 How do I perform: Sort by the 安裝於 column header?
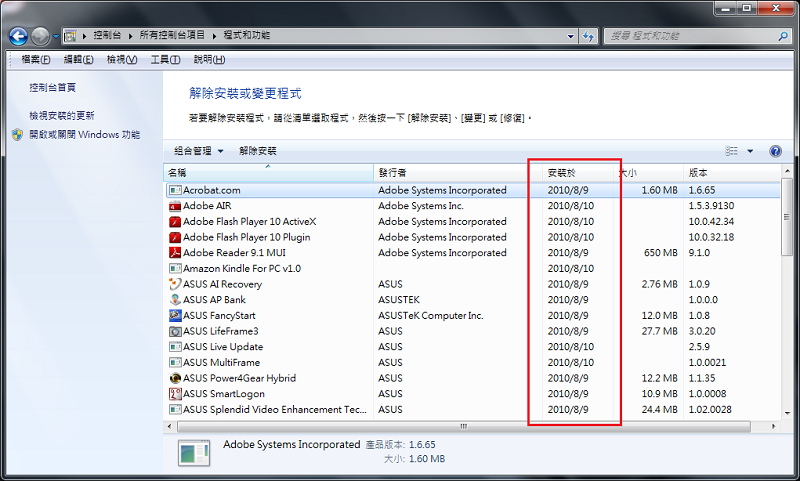[x=578, y=173]
